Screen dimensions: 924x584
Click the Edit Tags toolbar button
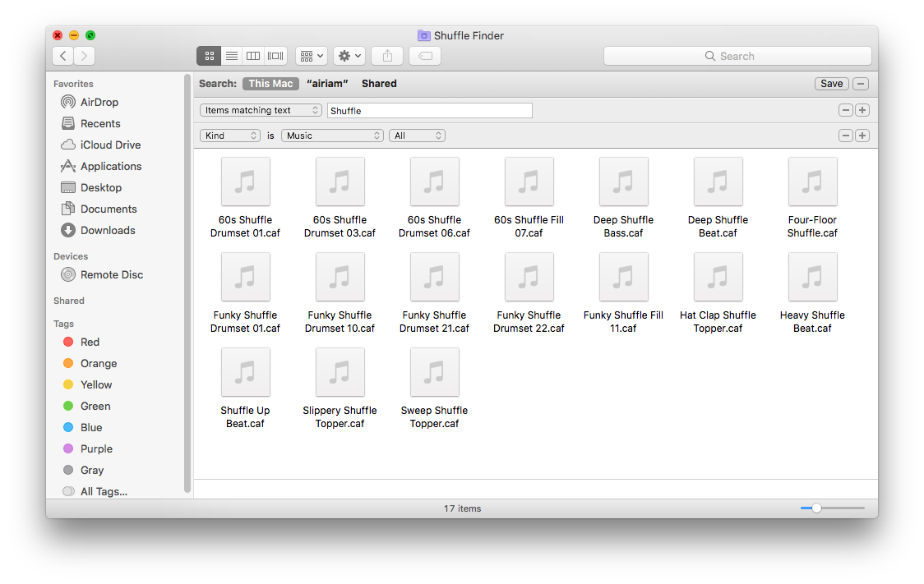coord(425,56)
